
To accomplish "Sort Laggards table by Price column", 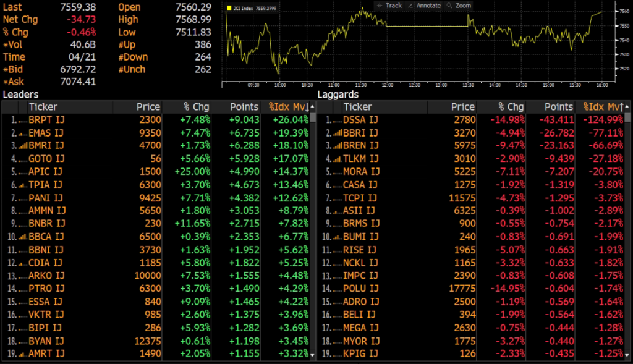I will (x=462, y=107).
